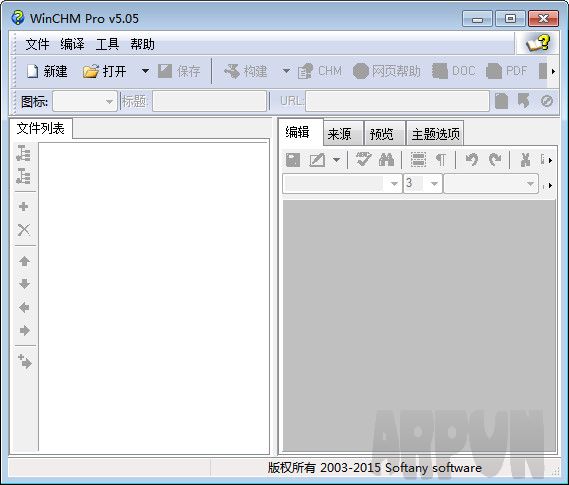
Task: Click the Open (打开) folder icon
Action: pyautogui.click(x=90, y=71)
